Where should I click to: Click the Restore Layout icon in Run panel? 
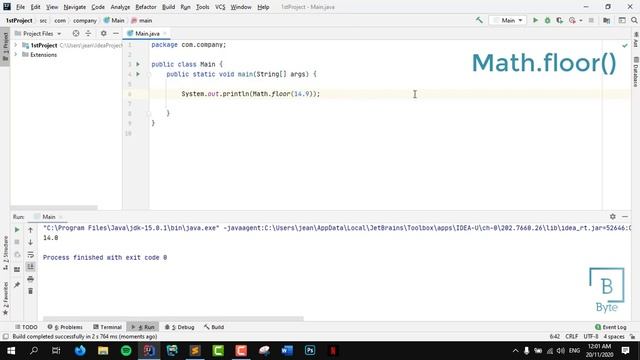tap(17, 269)
